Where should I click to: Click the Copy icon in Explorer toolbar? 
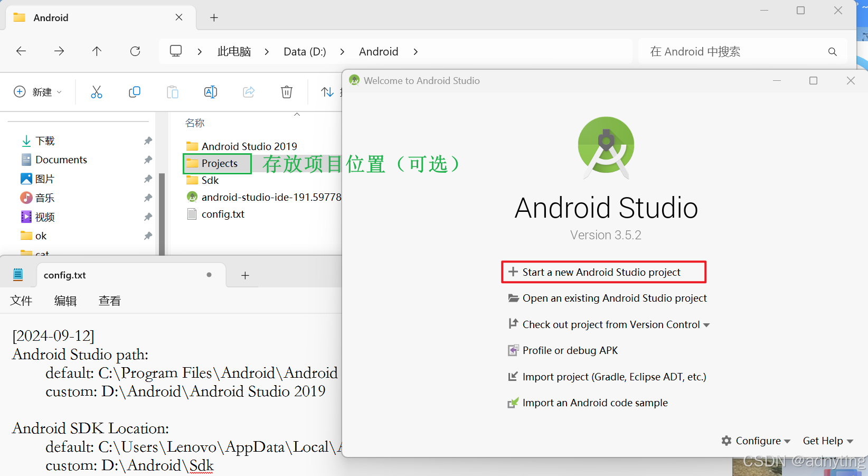[135, 92]
